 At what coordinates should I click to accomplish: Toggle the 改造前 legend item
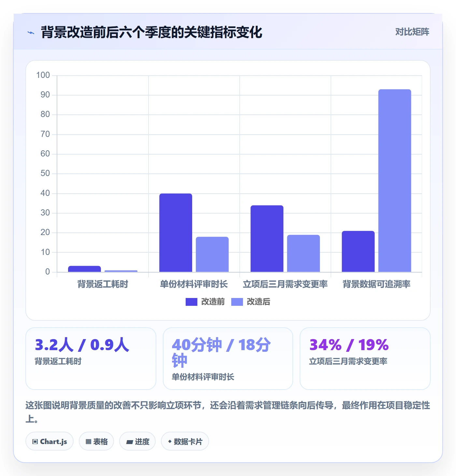[x=205, y=302]
